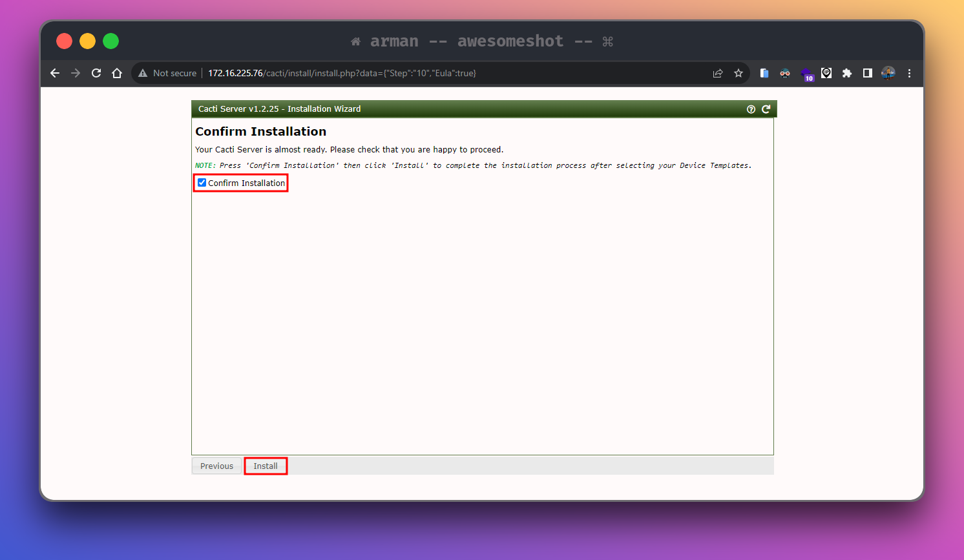
Task: Reload the page using browser refresh
Action: [x=96, y=73]
